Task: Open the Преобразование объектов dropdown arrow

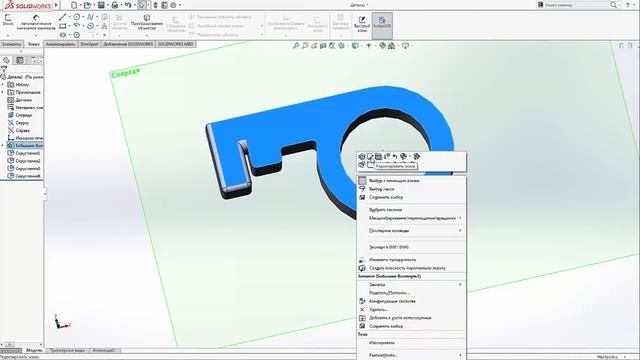Action: [146, 36]
